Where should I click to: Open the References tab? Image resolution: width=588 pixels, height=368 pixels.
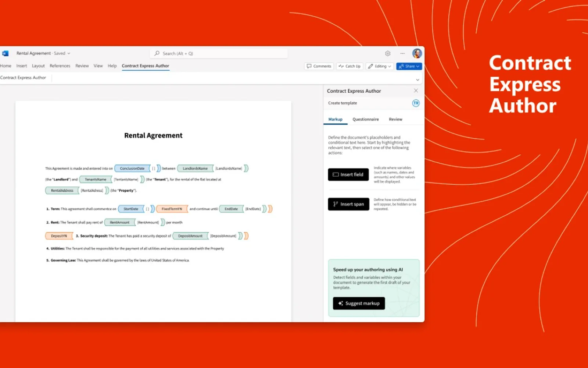click(x=60, y=66)
